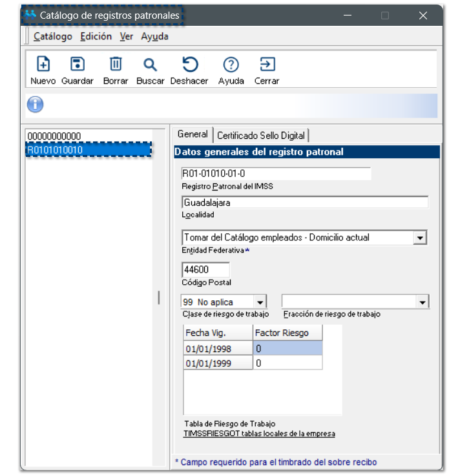Delete record using Borrar trash icon
This screenshot has height=476, width=449.
116,65
